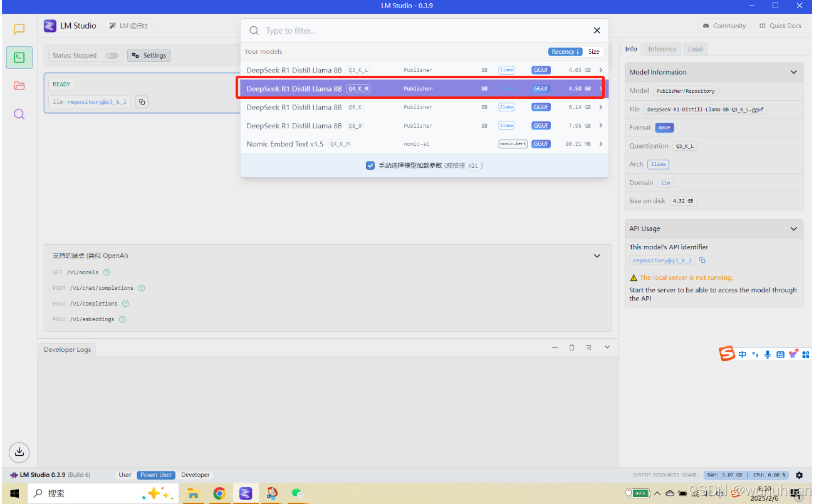Select Nomic Embed Text v1.5 model
814x504 pixels.
424,144
